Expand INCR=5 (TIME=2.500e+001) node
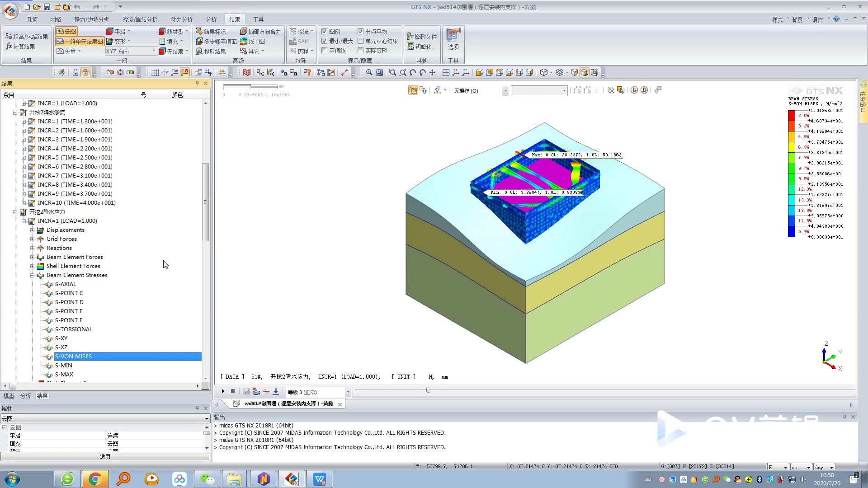Screen dimensions: 868x488 24,158
